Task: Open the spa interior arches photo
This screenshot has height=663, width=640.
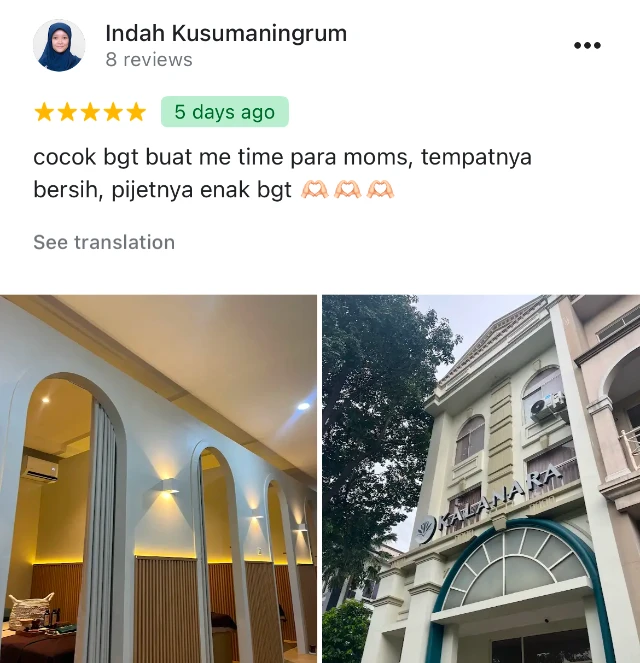Action: [158, 479]
